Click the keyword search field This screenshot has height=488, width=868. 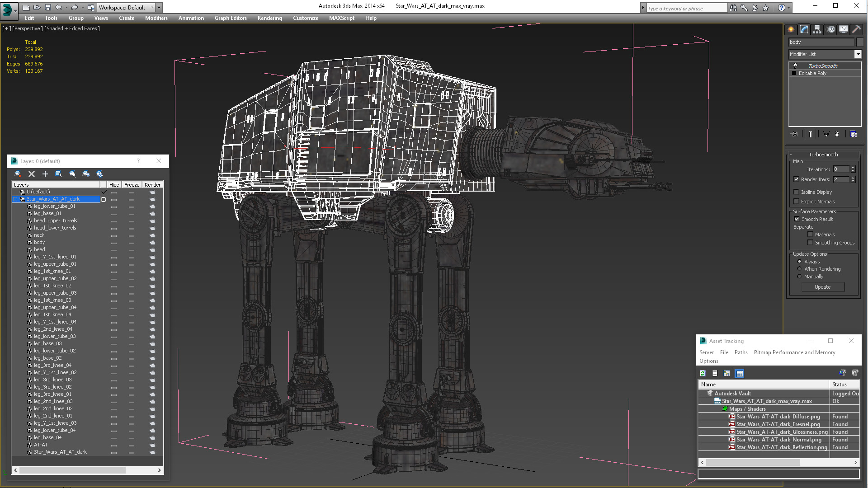[686, 8]
